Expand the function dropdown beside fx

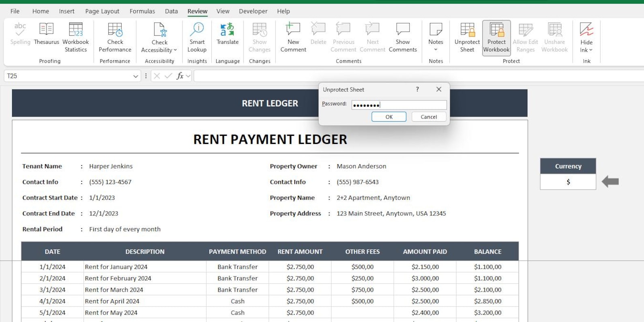pos(188,76)
